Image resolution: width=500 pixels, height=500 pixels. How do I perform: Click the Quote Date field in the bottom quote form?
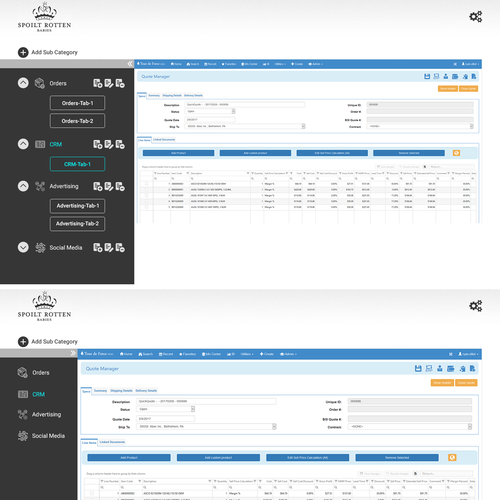[x=165, y=418]
